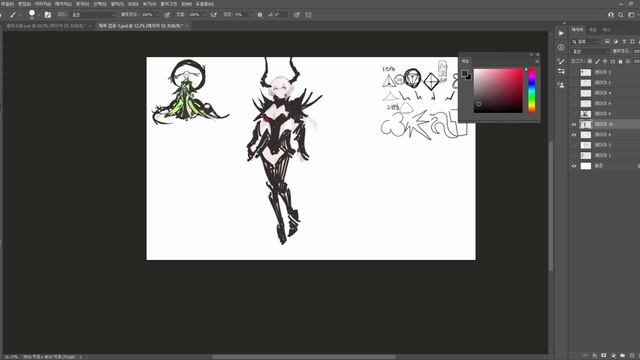Filter layers by shape layers icon
Viewport: 640px width, 360px height.
pos(632,42)
